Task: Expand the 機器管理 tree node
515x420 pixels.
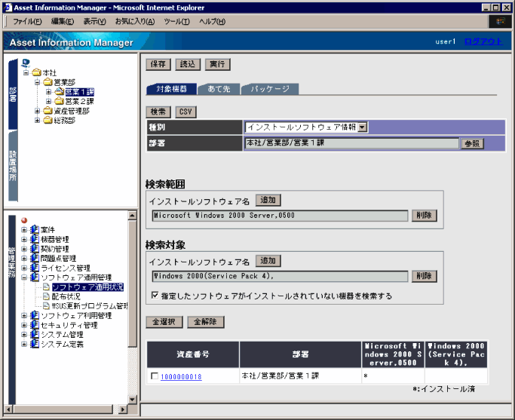Action: pos(24,239)
